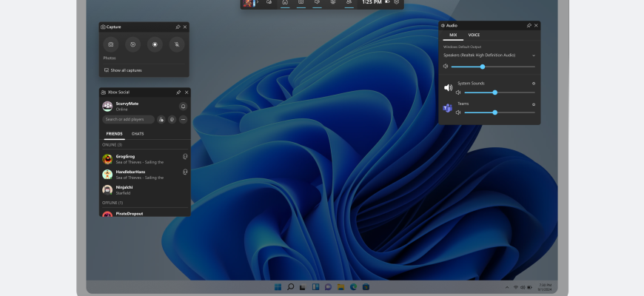This screenshot has width=644, height=296.
Task: Collapse the ONLINE (3) friends group
Action: pyautogui.click(x=112, y=144)
